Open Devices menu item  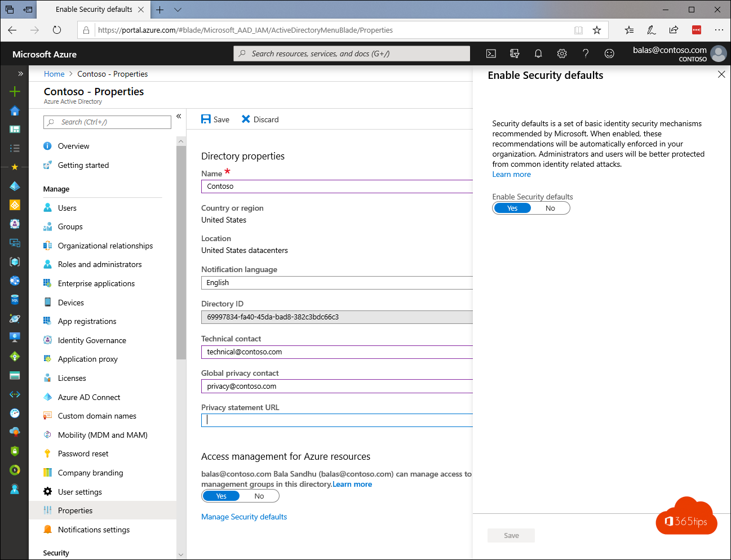70,303
